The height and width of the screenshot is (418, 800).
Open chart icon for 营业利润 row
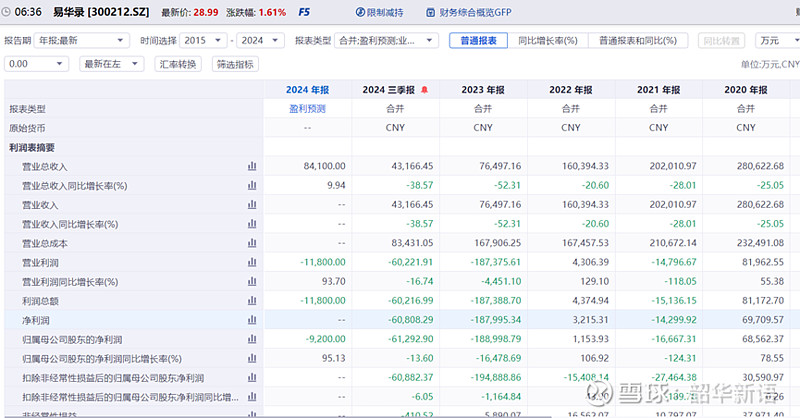coord(252,262)
